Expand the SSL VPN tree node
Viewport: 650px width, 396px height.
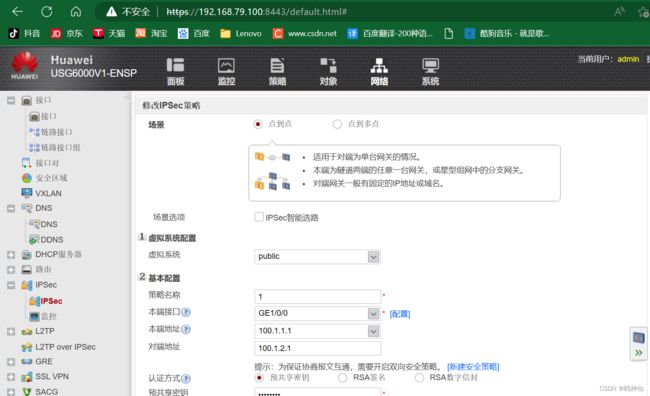[11, 377]
